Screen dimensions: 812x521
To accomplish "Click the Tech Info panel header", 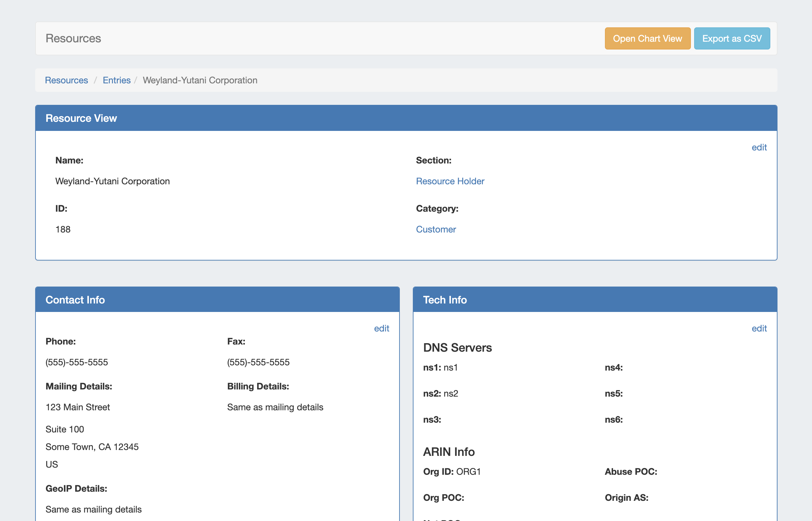I will 445,300.
